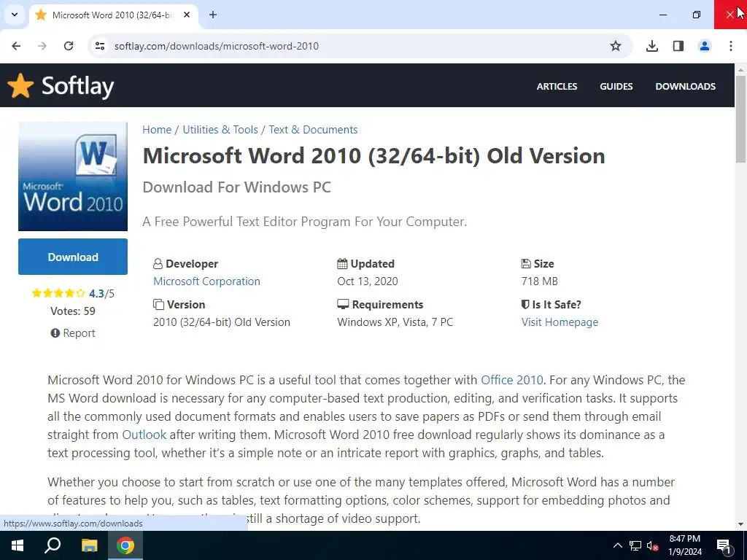The width and height of the screenshot is (747, 560).
Task: Open the clock showing 8:47 PM
Action: click(x=685, y=545)
